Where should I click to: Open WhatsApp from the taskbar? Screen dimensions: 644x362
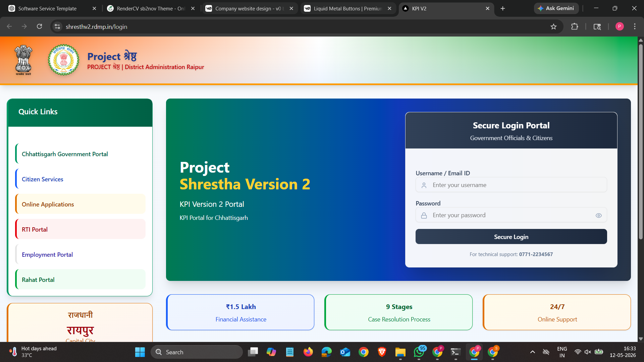coord(419,352)
